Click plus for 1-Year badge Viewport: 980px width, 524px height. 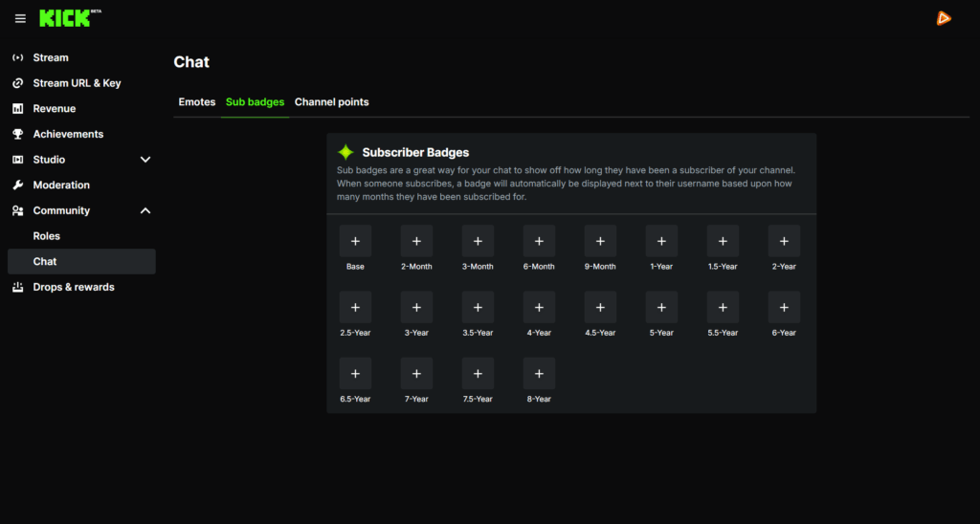661,241
